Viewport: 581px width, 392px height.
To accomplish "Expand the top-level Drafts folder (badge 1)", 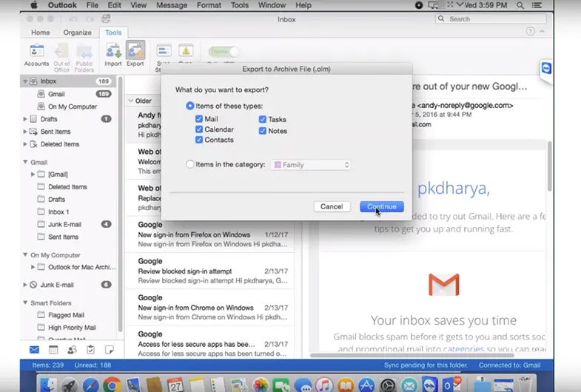I will [25, 119].
